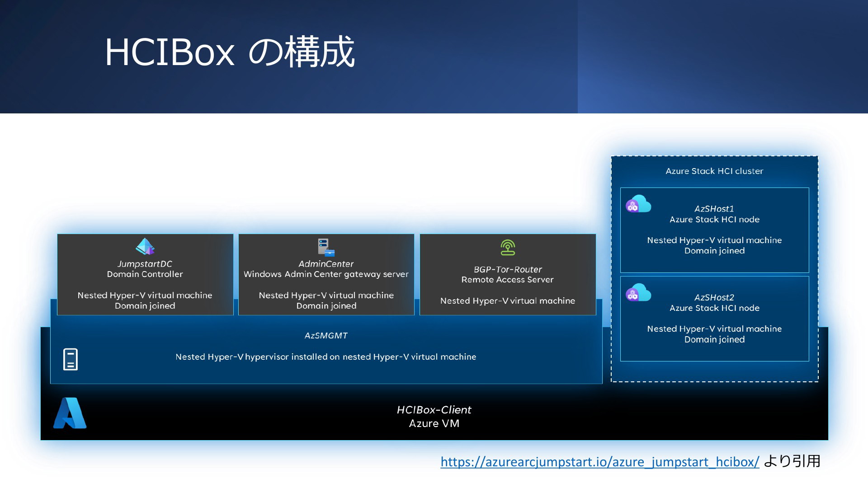
Task: Click the 'AdminCenter' label
Action: click(x=326, y=264)
